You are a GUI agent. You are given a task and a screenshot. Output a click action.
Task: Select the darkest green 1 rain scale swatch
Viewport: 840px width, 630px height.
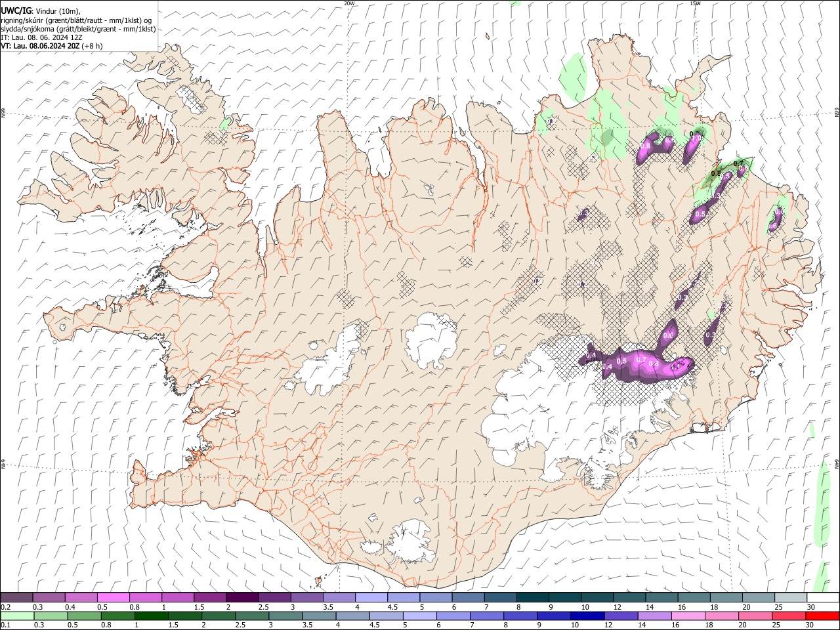(151, 616)
